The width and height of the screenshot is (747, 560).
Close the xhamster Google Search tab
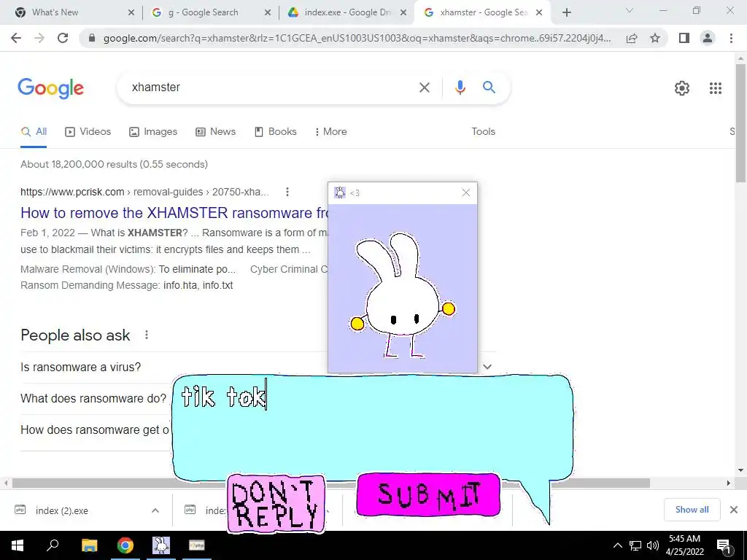tap(539, 12)
